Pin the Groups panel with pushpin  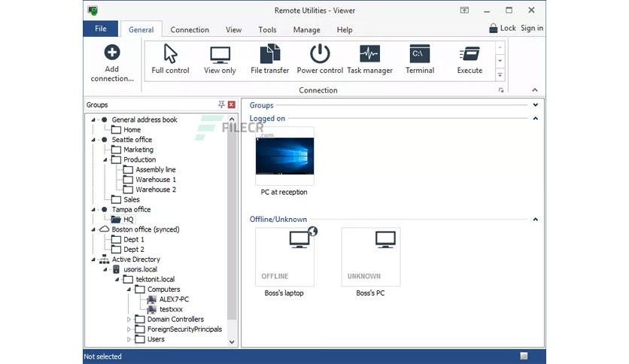(x=221, y=105)
